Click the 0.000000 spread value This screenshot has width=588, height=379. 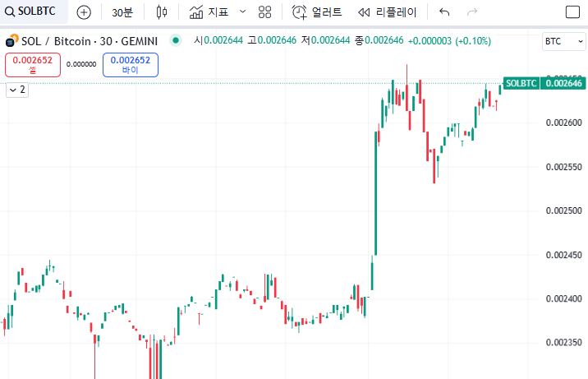pyautogui.click(x=81, y=65)
